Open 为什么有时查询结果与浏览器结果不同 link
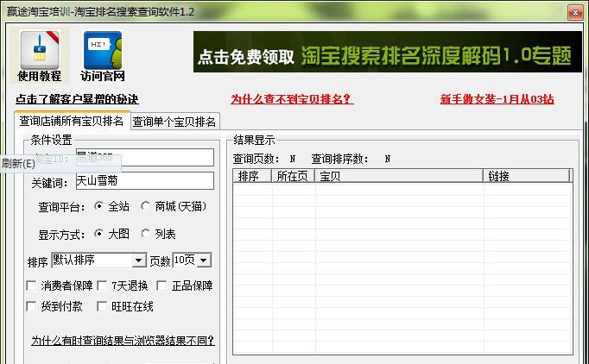 (x=123, y=341)
